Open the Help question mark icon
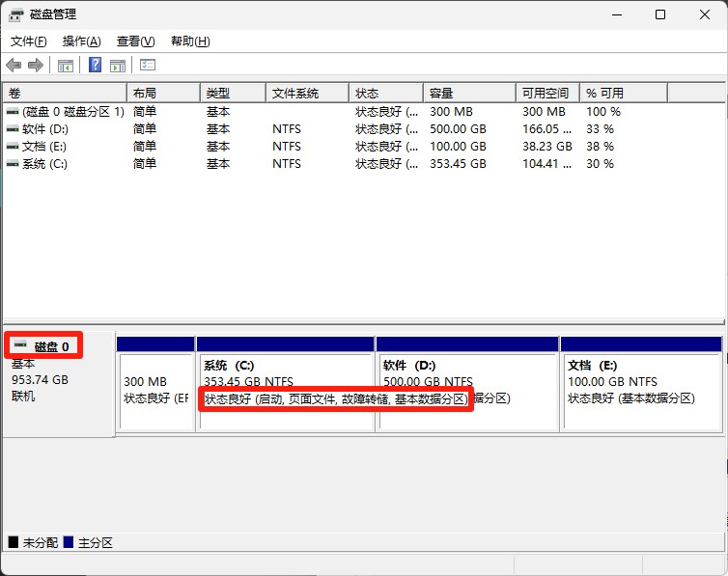Viewport: 728px width, 576px height. coord(95,65)
